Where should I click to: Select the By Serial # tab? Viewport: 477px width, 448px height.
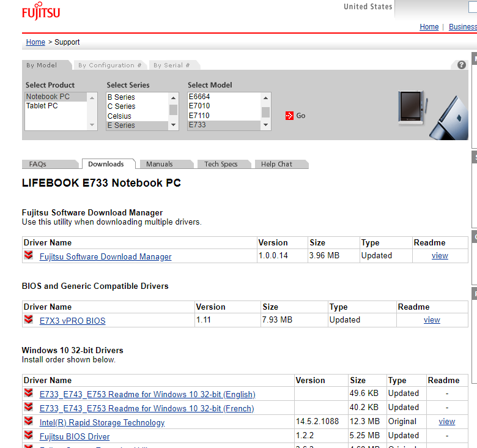(171, 65)
